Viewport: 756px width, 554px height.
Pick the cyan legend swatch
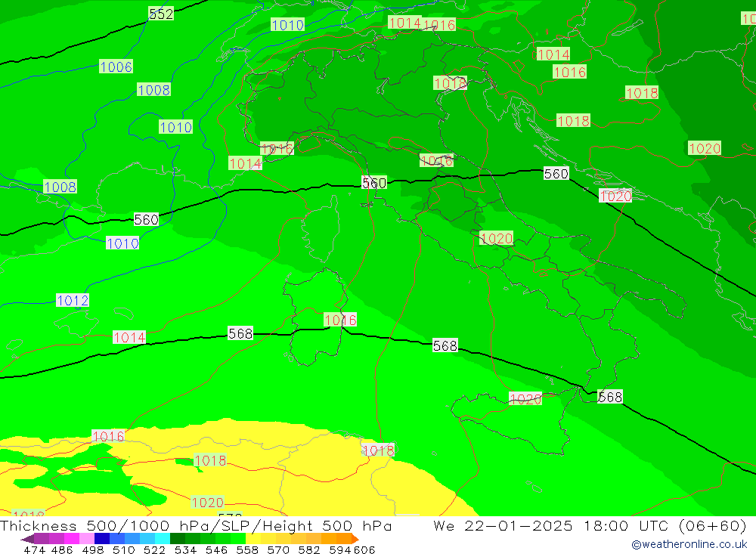pos(162,539)
